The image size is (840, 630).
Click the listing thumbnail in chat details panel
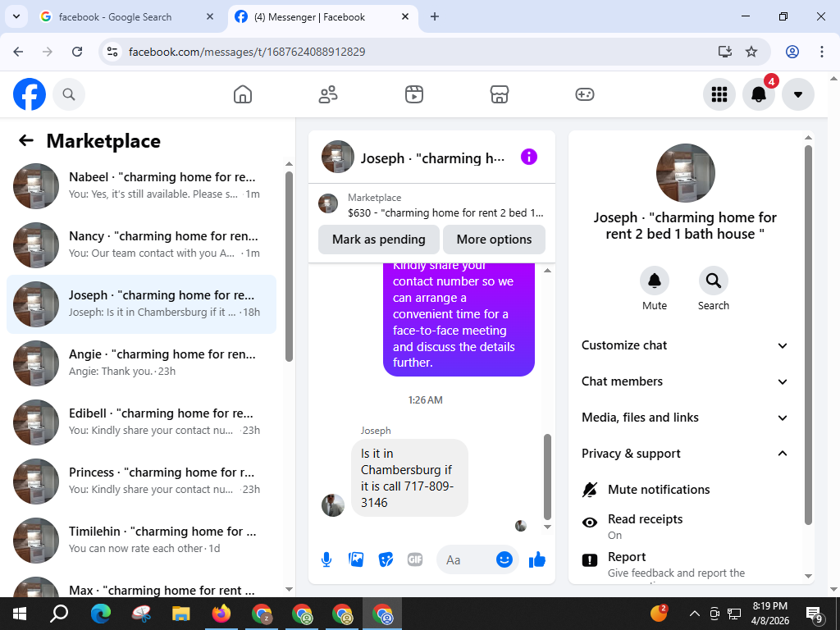[685, 173]
